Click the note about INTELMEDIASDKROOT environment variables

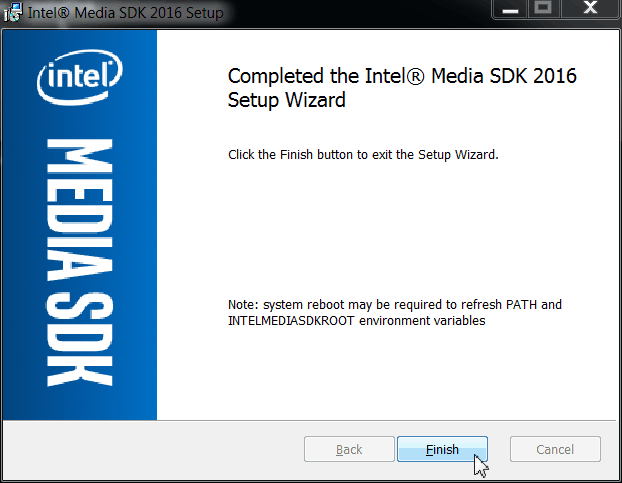[x=395, y=312]
